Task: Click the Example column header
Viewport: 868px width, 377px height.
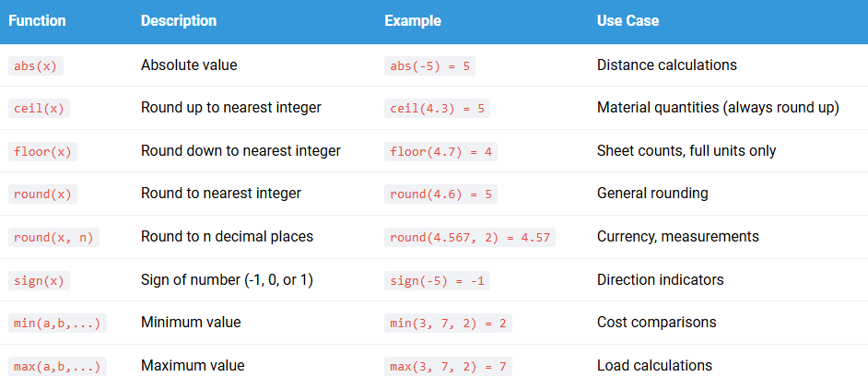Action: pyautogui.click(x=413, y=21)
